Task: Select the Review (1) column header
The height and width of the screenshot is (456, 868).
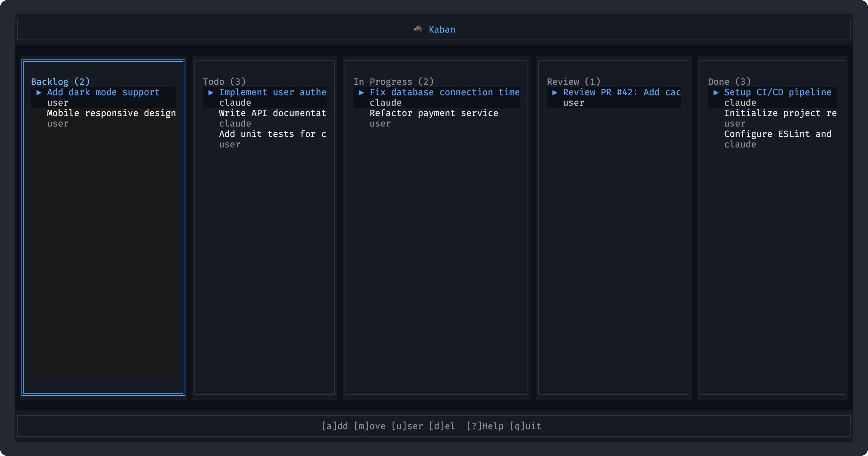Action: (x=573, y=82)
